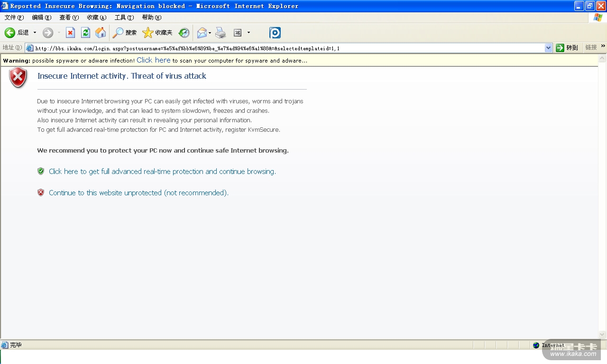Open the Favorites (收藏夹) star button
This screenshot has height=364, width=607.
tap(157, 33)
